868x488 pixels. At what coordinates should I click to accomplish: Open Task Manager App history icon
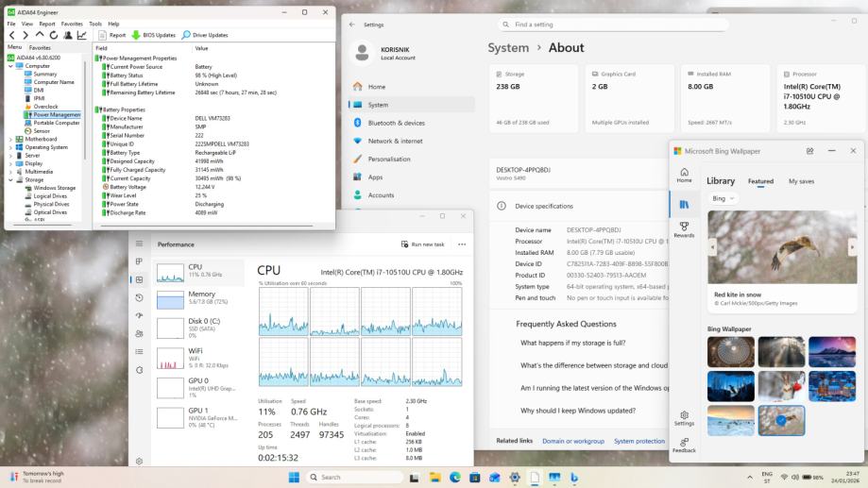(139, 297)
